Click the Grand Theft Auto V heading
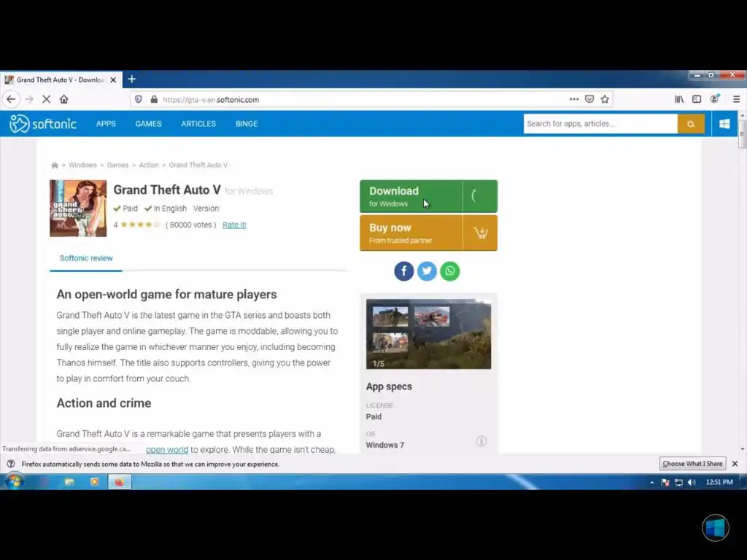Screen dimensions: 747x560 click(x=167, y=190)
